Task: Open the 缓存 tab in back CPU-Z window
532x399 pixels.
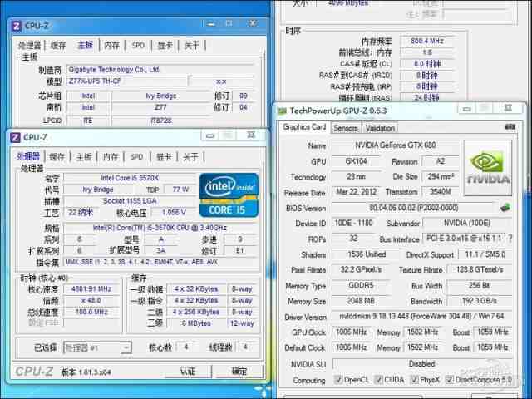Action: [x=58, y=45]
